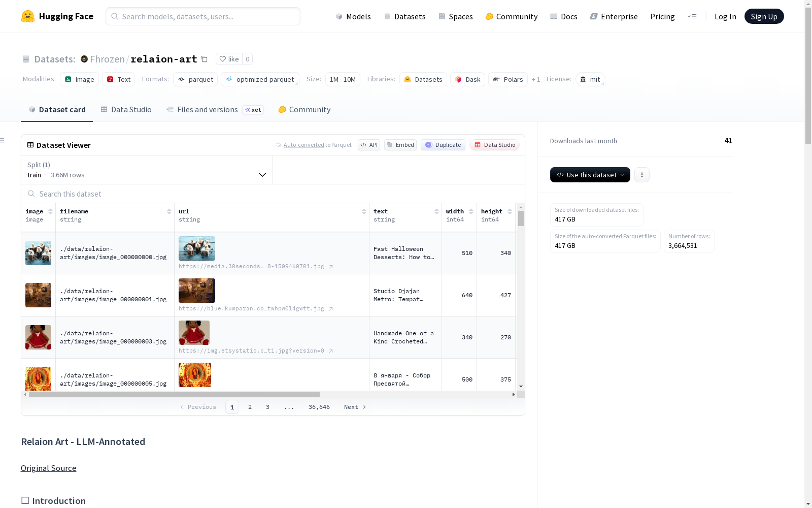Click the Text modality tag
Viewport: 812px width, 508px height.
(x=118, y=79)
